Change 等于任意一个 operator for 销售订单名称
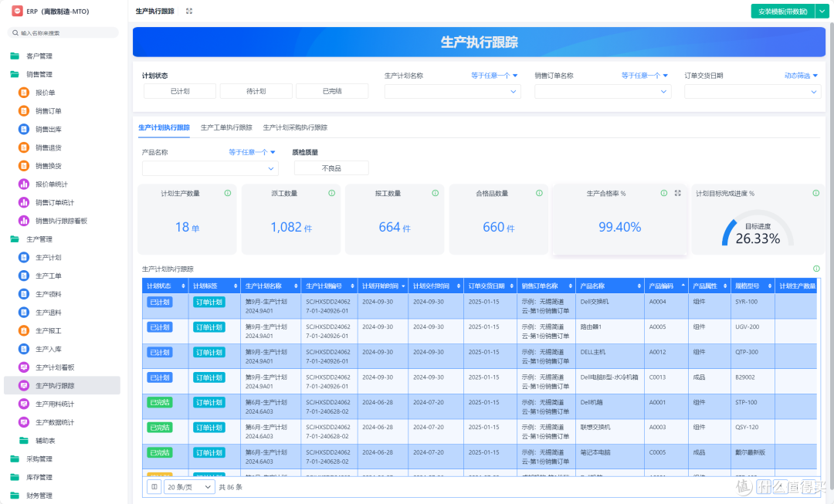Screen dimensions: 834x504 (x=645, y=76)
